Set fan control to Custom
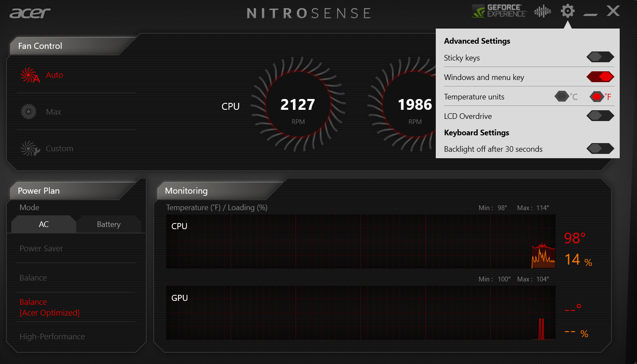Viewport: 637px width, 364px height. [x=59, y=149]
